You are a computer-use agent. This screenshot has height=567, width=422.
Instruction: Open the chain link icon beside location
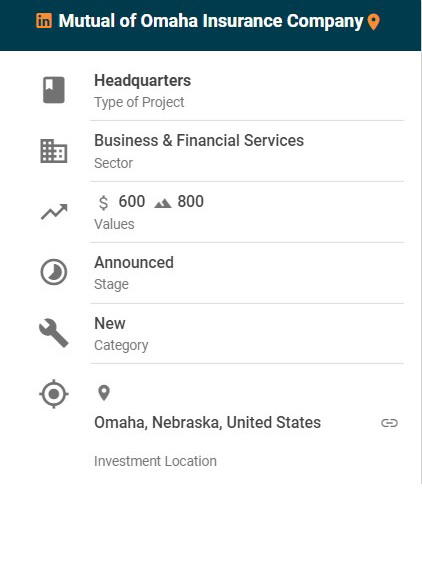point(389,423)
